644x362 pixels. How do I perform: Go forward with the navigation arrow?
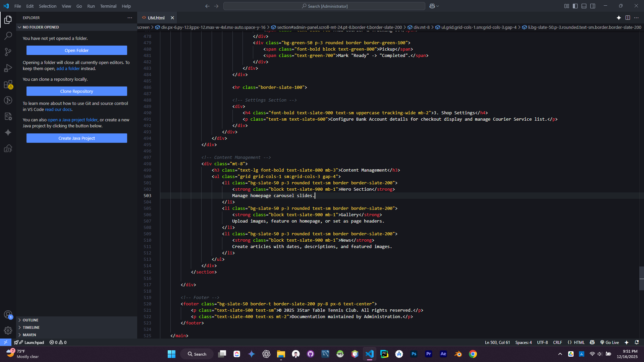(216, 6)
